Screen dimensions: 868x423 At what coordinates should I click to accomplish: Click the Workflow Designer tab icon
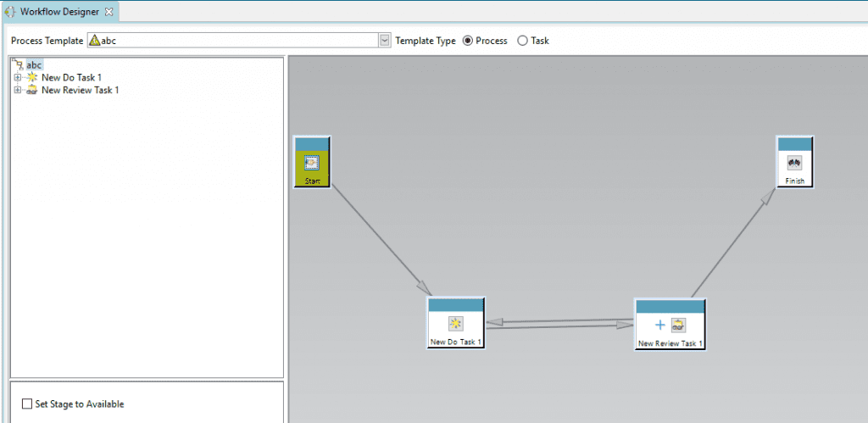point(11,12)
